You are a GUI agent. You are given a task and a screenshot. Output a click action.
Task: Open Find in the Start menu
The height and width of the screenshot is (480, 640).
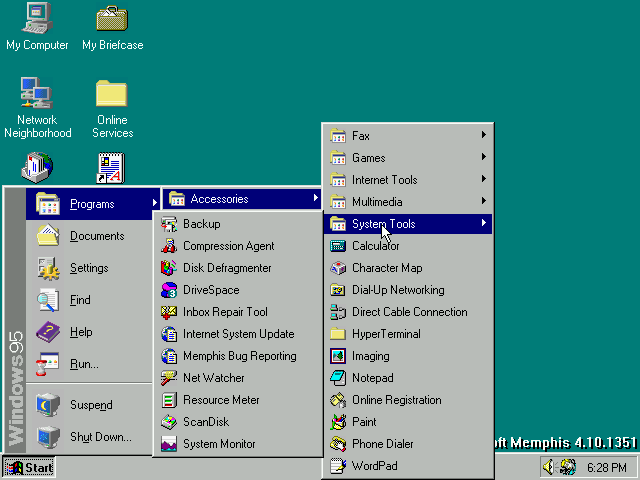(89, 300)
